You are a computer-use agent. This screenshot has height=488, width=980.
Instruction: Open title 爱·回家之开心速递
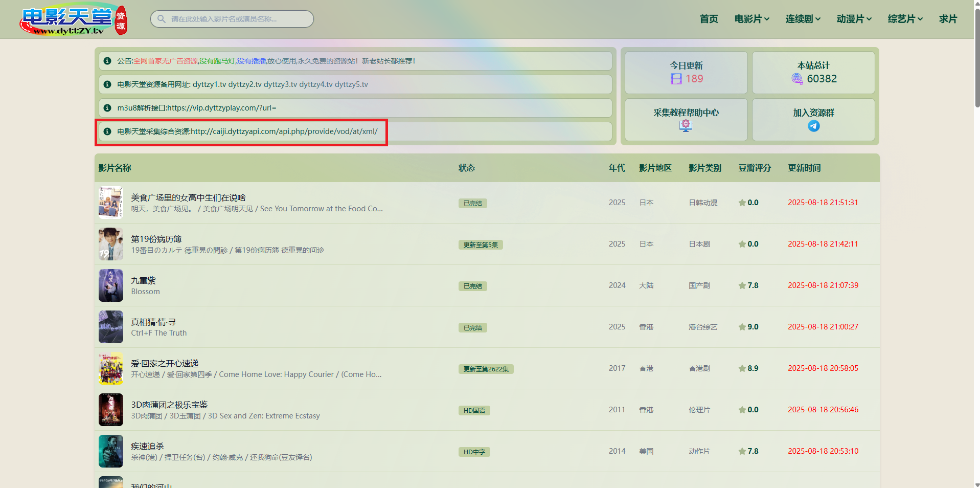point(165,363)
